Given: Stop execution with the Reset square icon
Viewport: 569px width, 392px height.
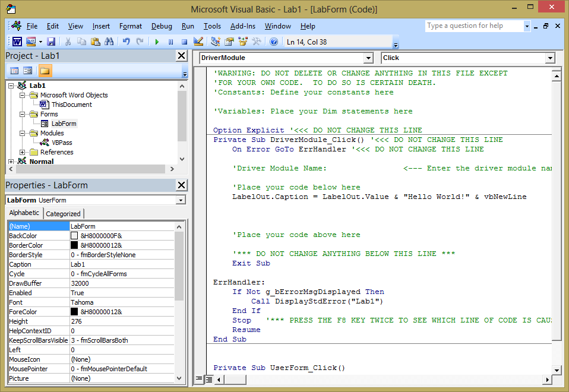Looking at the screenshot, I should 184,42.
